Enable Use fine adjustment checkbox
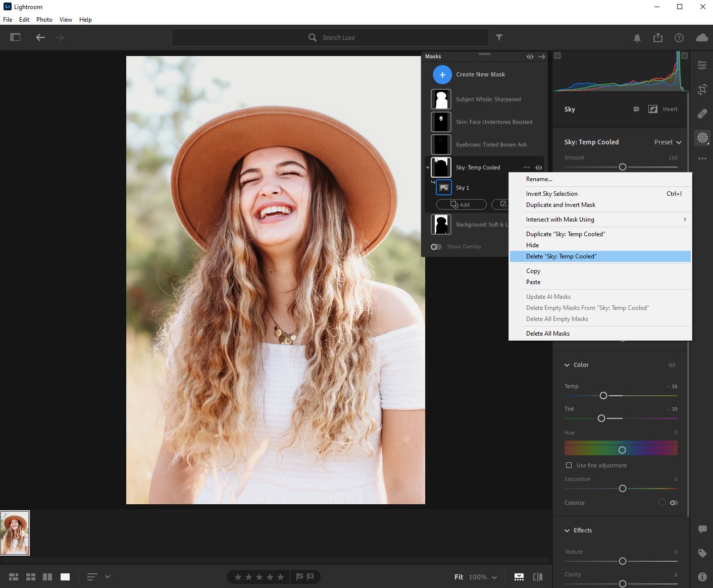713x588 pixels. click(x=569, y=465)
